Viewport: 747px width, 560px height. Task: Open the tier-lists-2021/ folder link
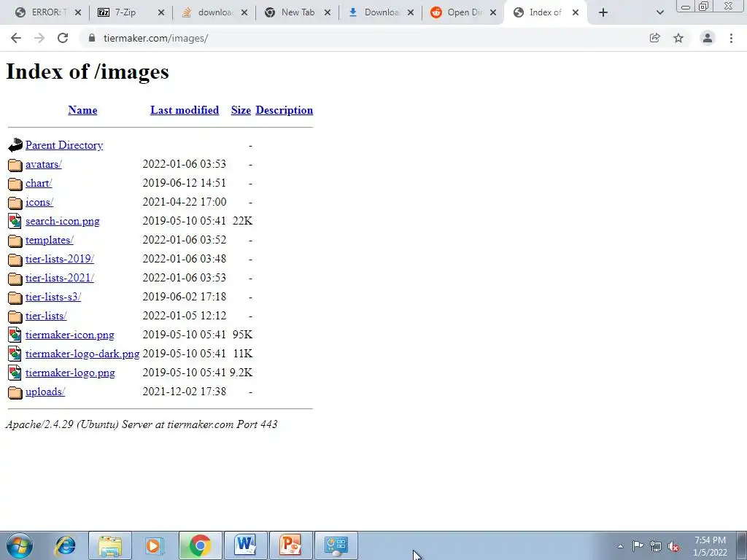pyautogui.click(x=60, y=278)
